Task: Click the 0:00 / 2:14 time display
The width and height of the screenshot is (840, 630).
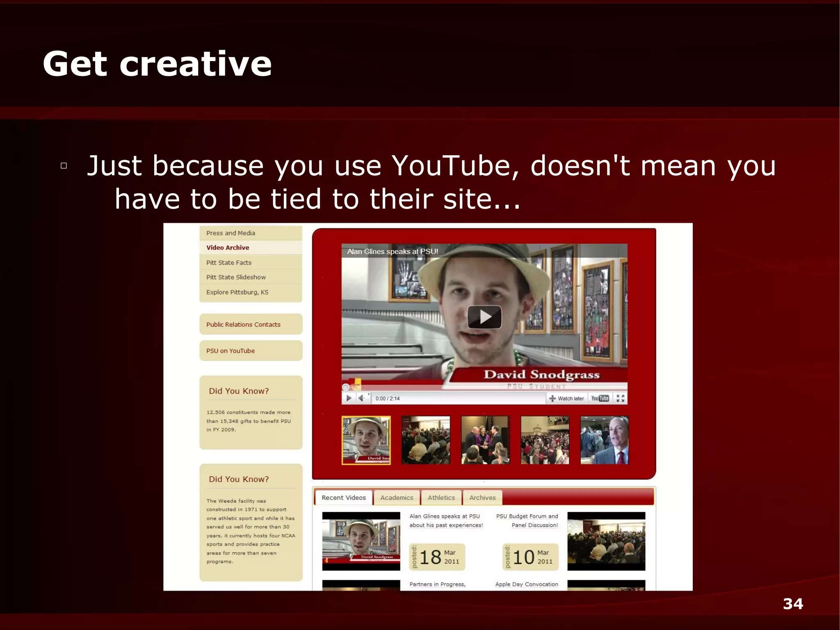Action: (388, 399)
